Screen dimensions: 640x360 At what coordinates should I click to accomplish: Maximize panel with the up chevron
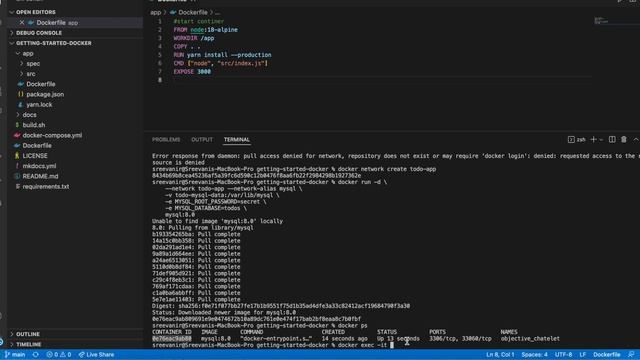pyautogui.click(x=636, y=140)
